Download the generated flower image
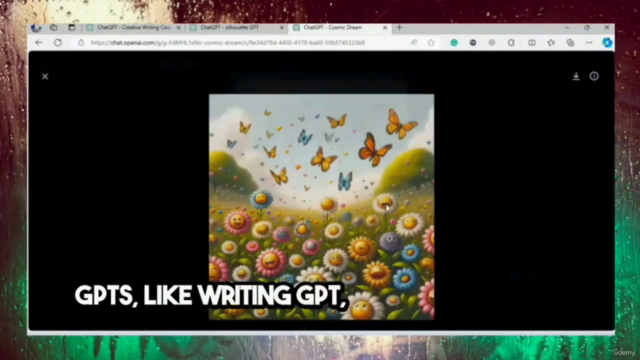 tap(576, 76)
